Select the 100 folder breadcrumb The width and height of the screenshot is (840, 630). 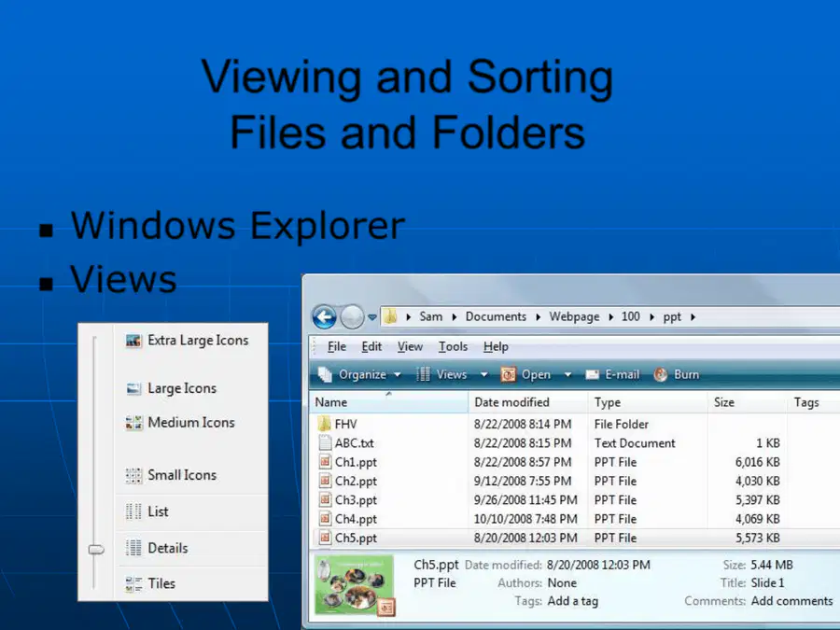click(631, 316)
